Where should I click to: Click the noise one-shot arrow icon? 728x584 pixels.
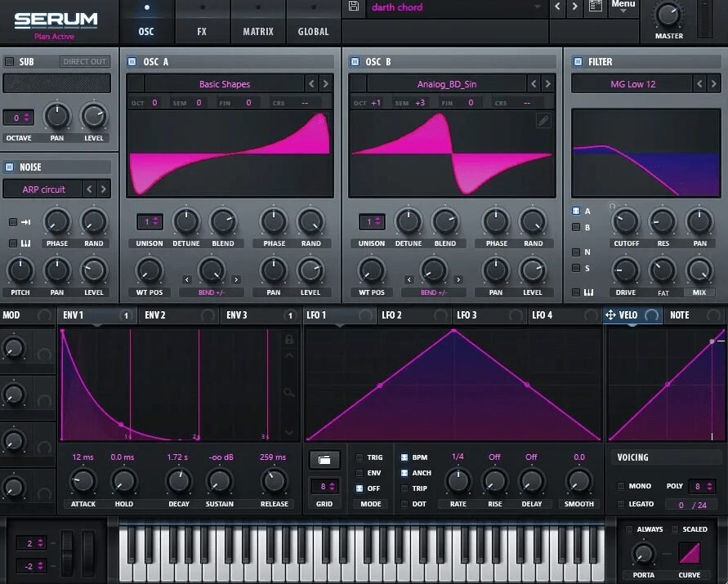tap(25, 222)
